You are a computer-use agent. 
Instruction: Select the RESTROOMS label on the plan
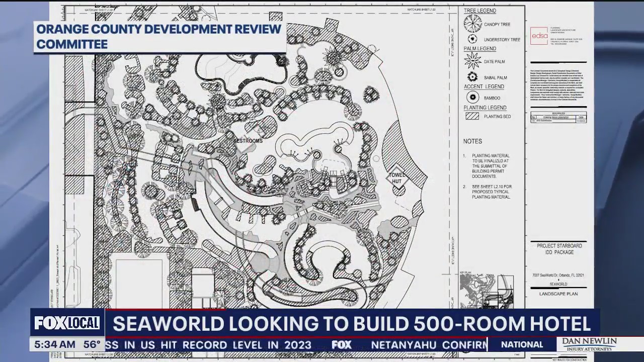(248, 141)
